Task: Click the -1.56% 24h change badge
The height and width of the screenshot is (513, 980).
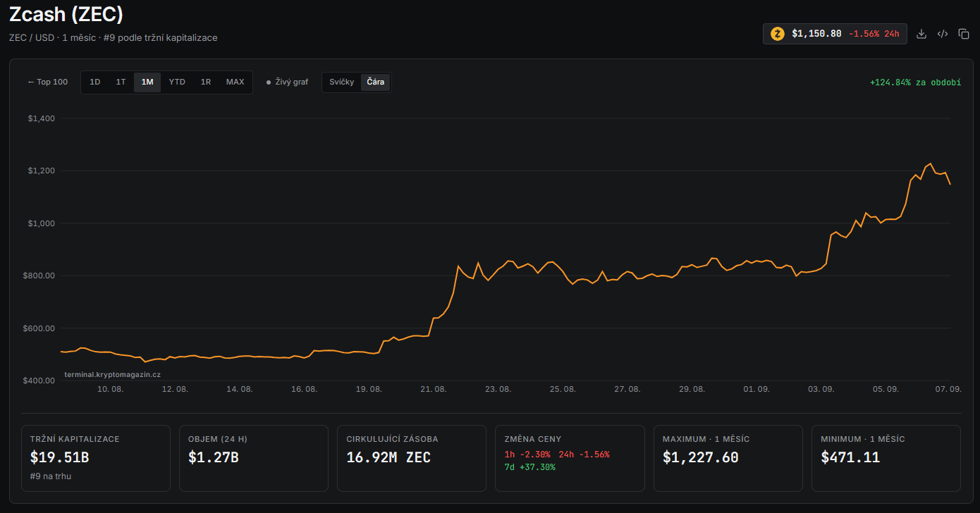Action: point(874,34)
